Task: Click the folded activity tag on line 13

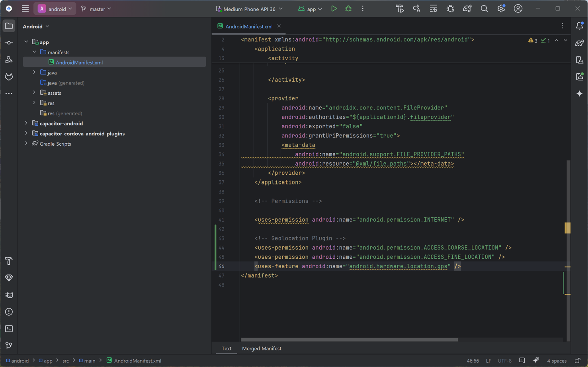Action: point(283,58)
